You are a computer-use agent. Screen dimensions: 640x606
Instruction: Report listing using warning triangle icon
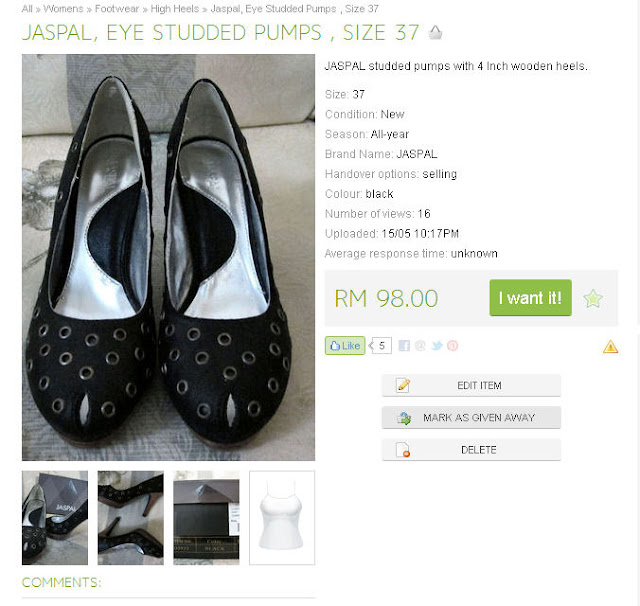coord(610,346)
